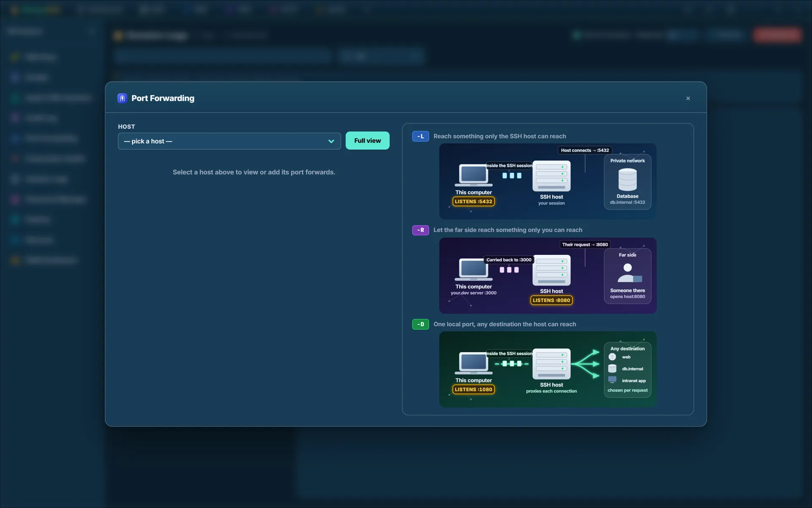The height and width of the screenshot is (508, 812).
Task: Click the 'Private network' label
Action: click(628, 161)
